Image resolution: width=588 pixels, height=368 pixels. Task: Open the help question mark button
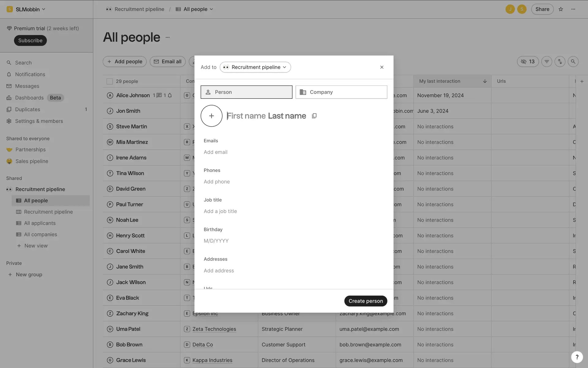(x=577, y=357)
